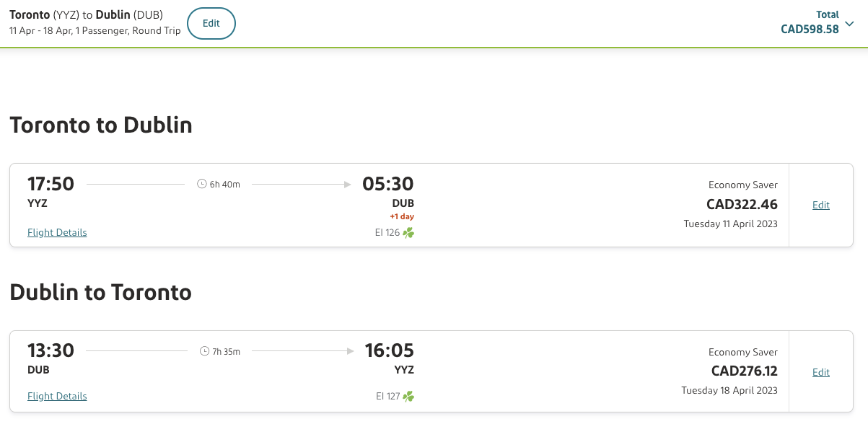Edit the outbound CAD322.46 flight
Viewport: 868px width, 424px height.
(x=821, y=205)
